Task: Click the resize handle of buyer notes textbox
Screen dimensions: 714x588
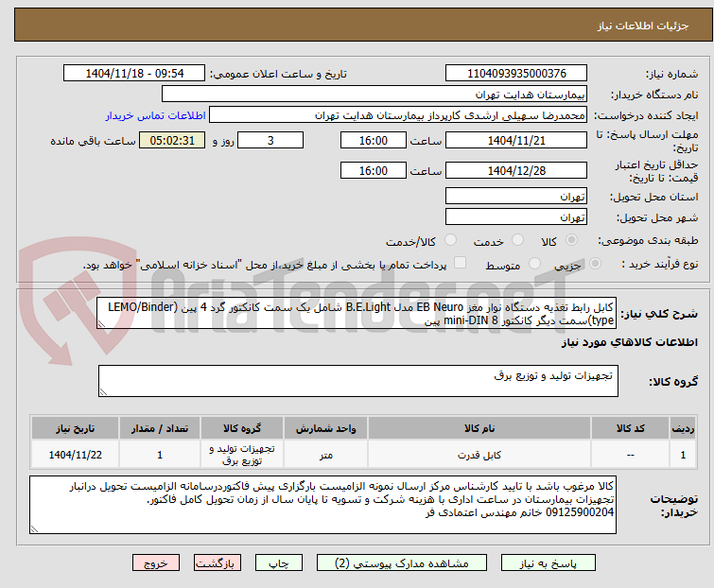Action: click(34, 528)
